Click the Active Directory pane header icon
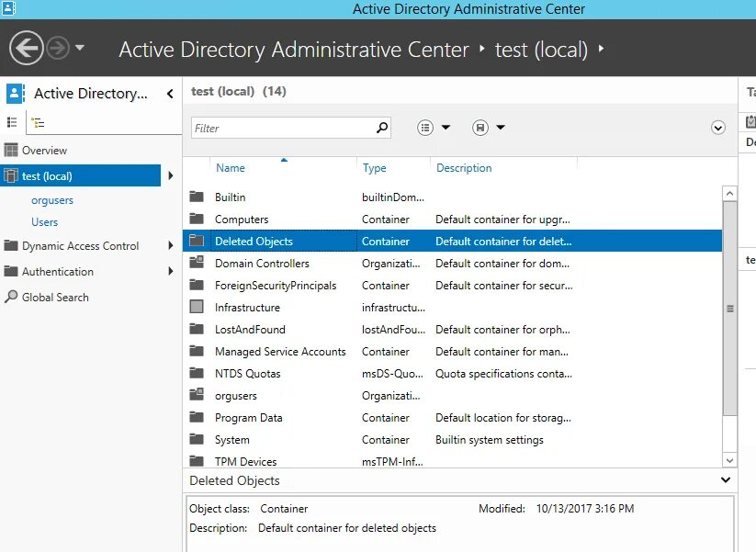Image resolution: width=756 pixels, height=552 pixels. [16, 94]
